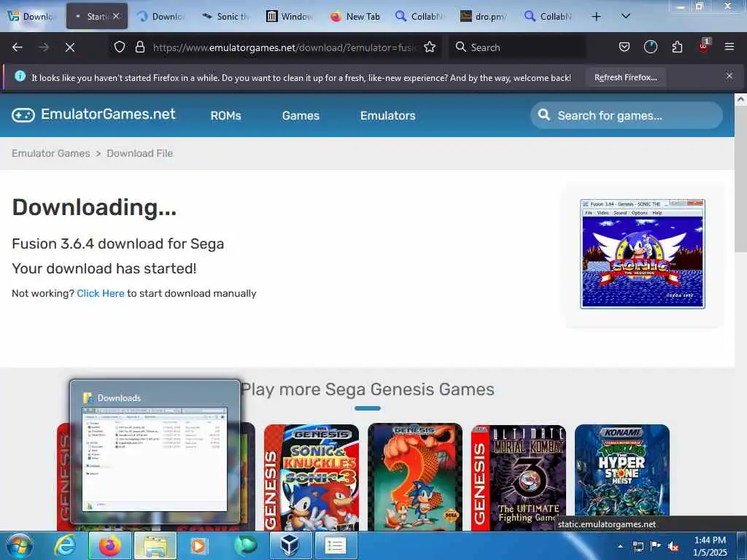Open Ultimate Mortal Kombat 3 cover
Screen dimensions: 747x560
519,477
